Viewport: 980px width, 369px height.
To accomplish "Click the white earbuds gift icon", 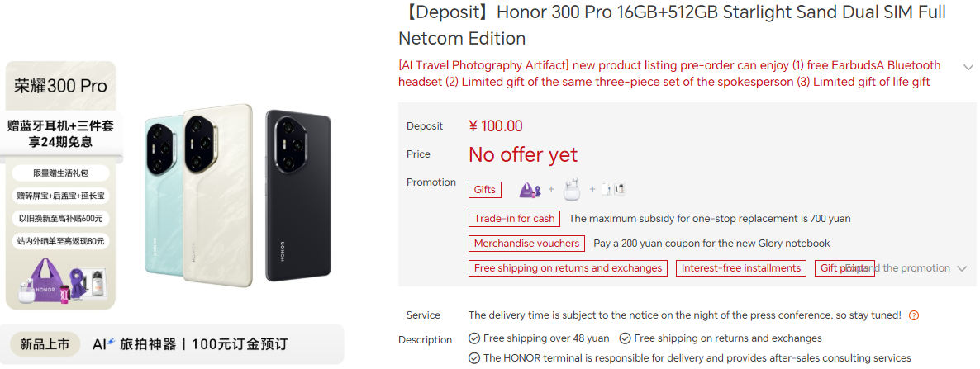I will click(x=572, y=190).
